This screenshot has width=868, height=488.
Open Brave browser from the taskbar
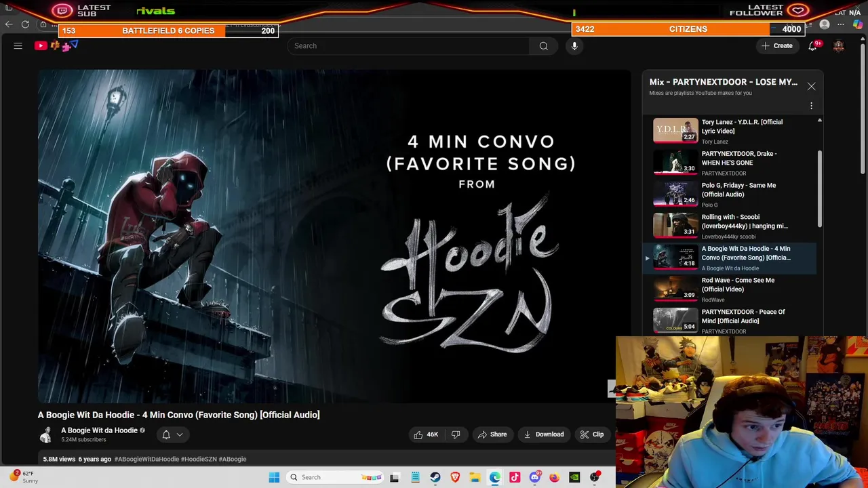tap(455, 477)
